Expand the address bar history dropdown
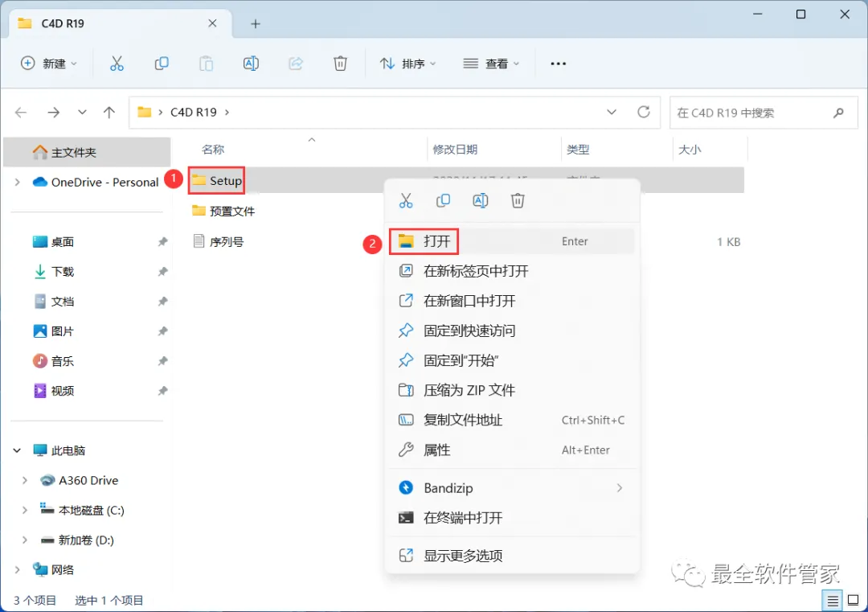 click(x=612, y=113)
